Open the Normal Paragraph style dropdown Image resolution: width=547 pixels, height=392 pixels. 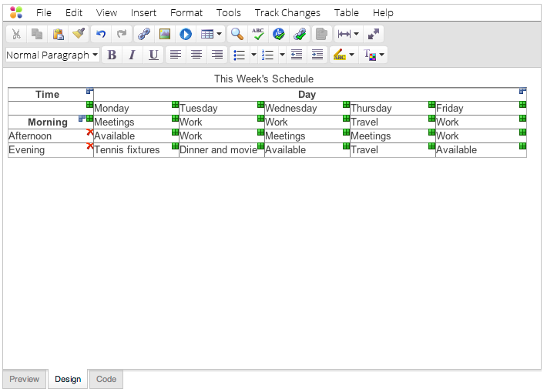52,55
